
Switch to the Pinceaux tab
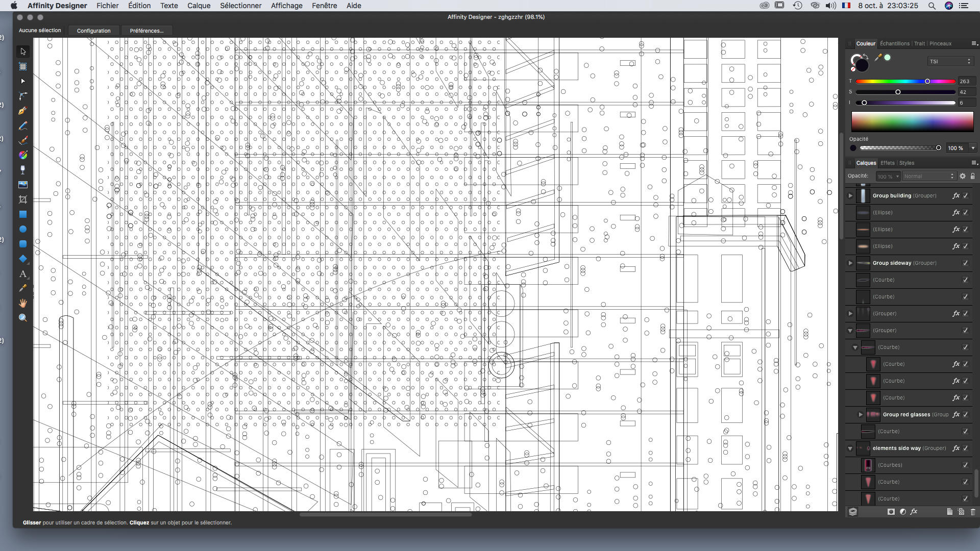[x=940, y=43]
